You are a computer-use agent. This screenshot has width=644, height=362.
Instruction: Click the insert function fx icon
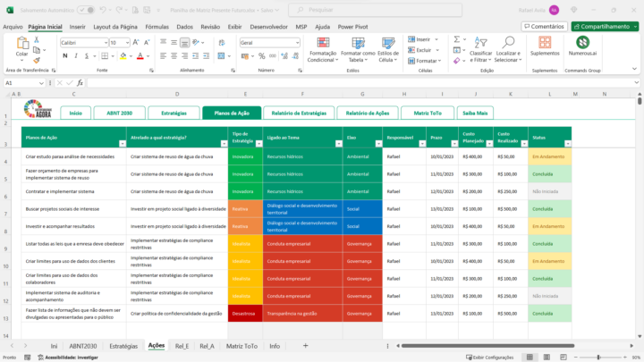pos(80,83)
